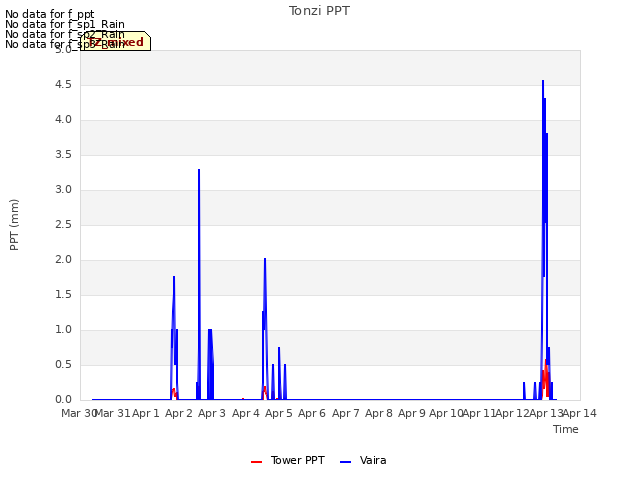Click the chart title Tonzi PPT

[x=319, y=11]
